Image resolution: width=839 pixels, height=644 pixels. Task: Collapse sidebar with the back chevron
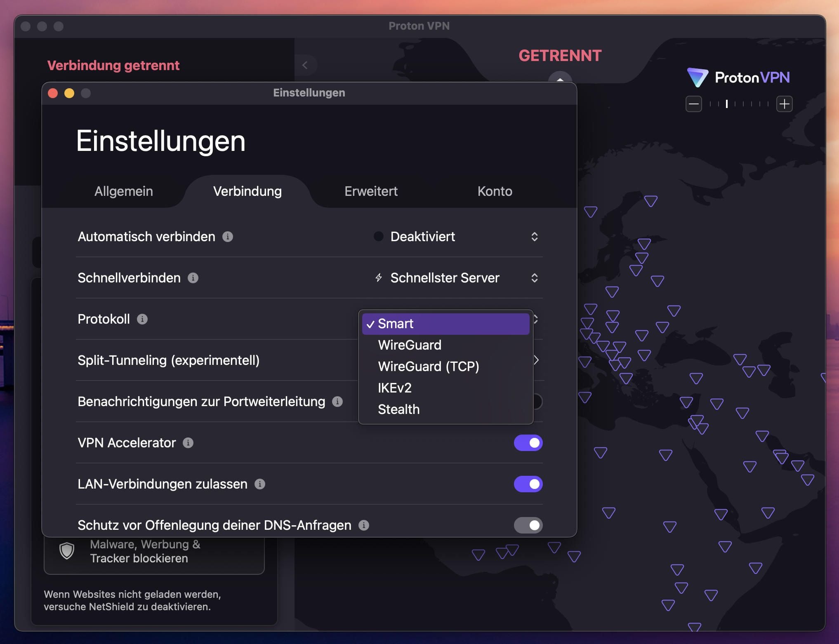tap(305, 65)
